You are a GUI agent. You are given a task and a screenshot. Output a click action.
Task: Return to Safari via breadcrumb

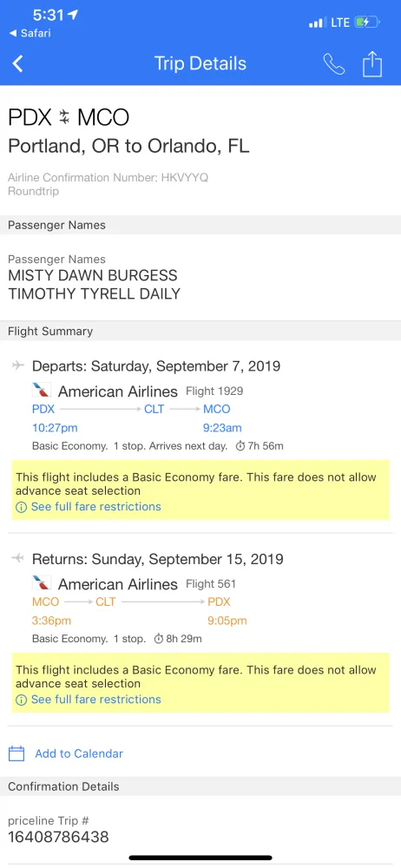pyautogui.click(x=30, y=33)
